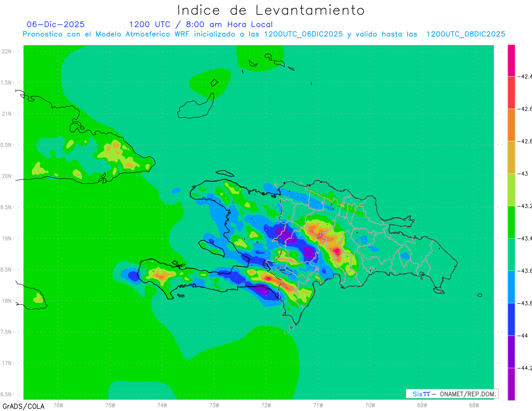Click the colorbar value '-42.8'
Viewport: 532px width, 411px height.
[x=525, y=141]
